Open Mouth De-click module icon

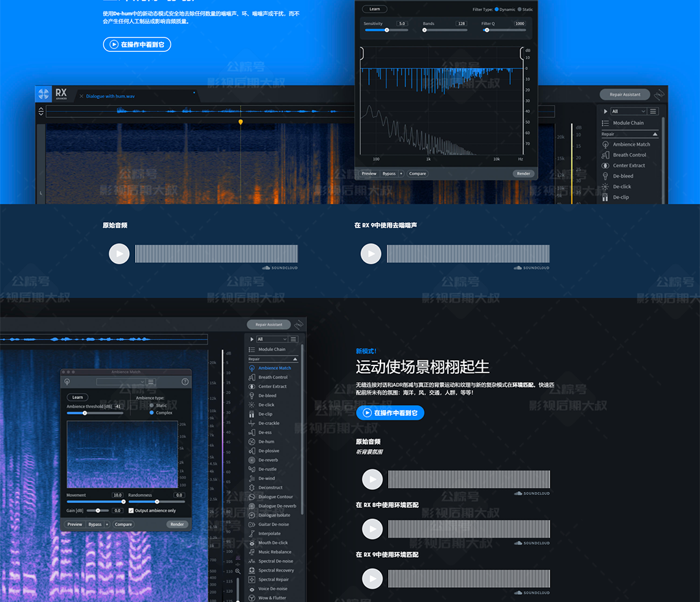click(x=251, y=542)
